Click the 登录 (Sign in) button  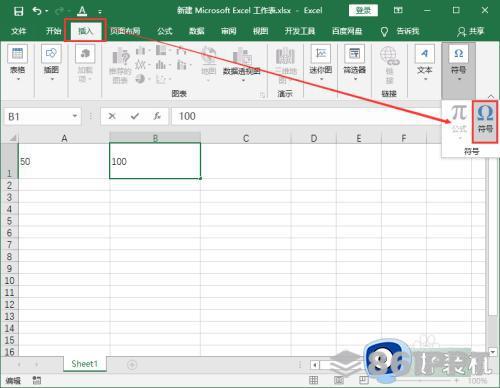coord(363,11)
